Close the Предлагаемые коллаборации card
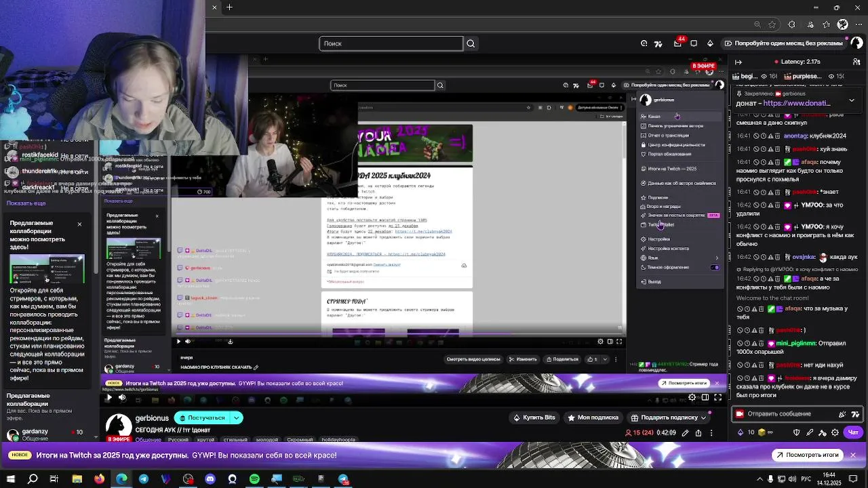This screenshot has width=868, height=488. point(79,224)
